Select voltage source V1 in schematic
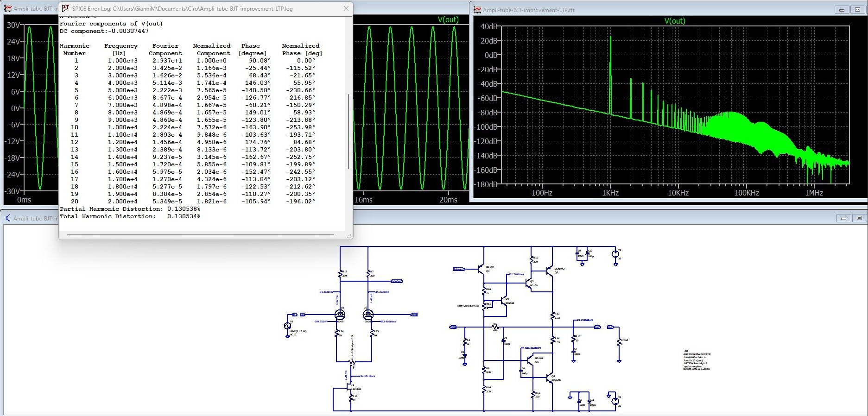 point(615,254)
